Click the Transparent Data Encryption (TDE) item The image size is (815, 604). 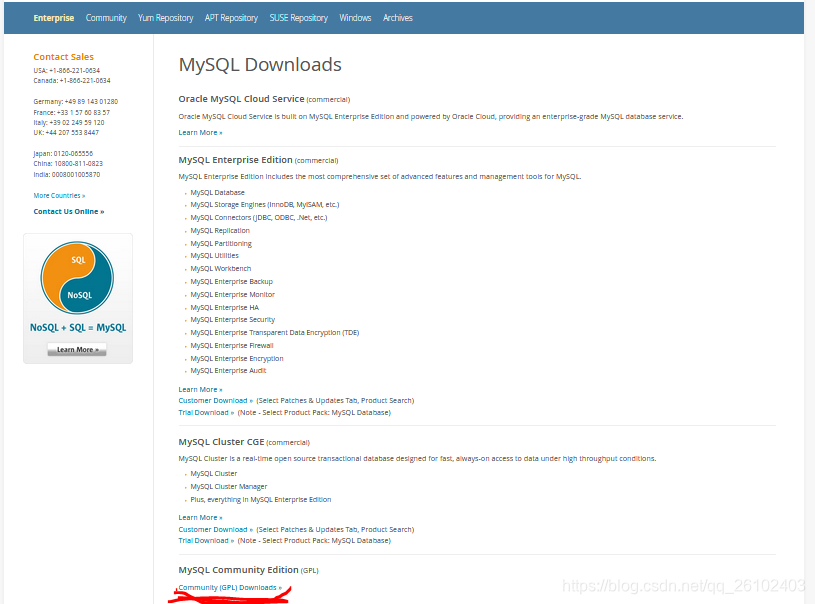[274, 333]
